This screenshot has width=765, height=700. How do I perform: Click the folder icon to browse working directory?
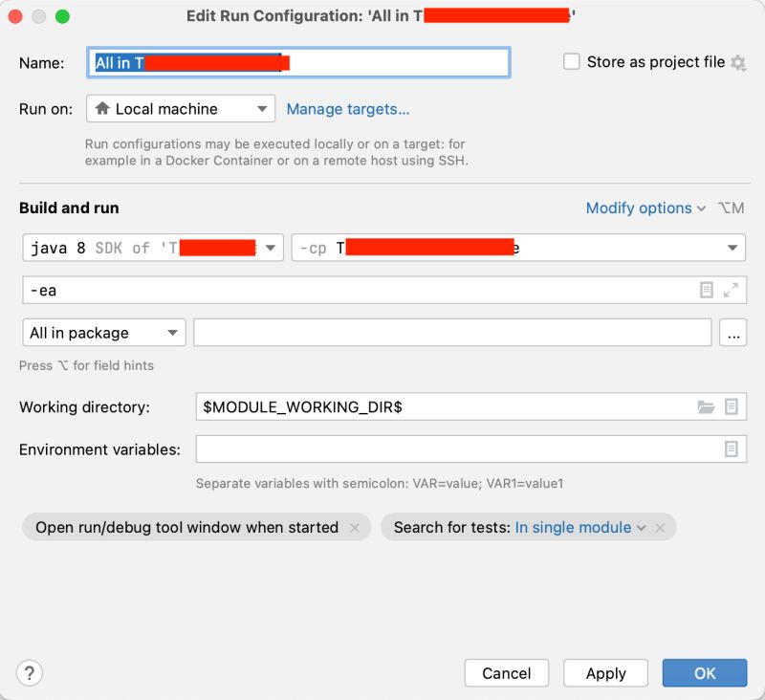[706, 406]
